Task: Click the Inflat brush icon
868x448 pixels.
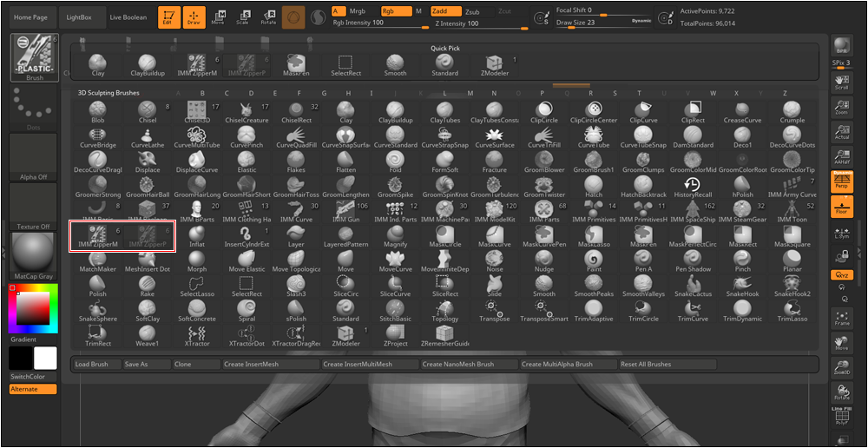Action: (197, 235)
